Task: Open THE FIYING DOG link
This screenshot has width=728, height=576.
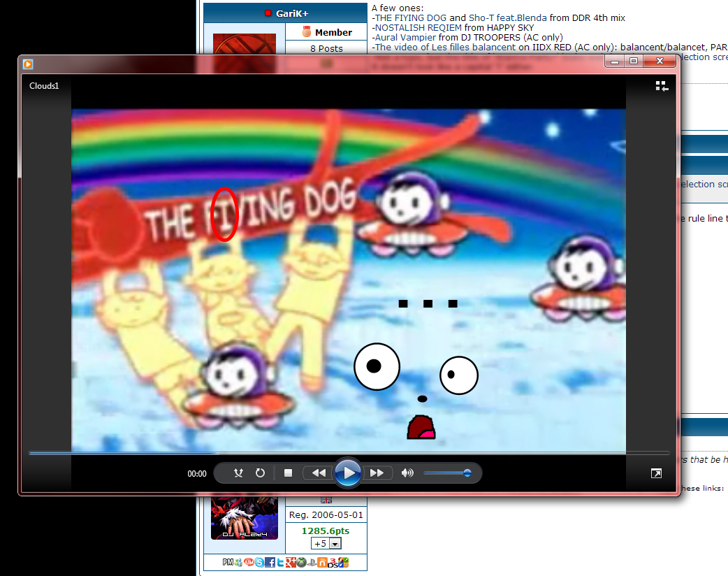Action: (x=410, y=17)
